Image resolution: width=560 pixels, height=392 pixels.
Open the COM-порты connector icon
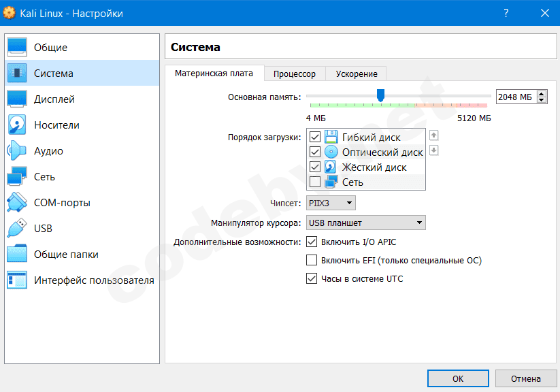pyautogui.click(x=16, y=203)
